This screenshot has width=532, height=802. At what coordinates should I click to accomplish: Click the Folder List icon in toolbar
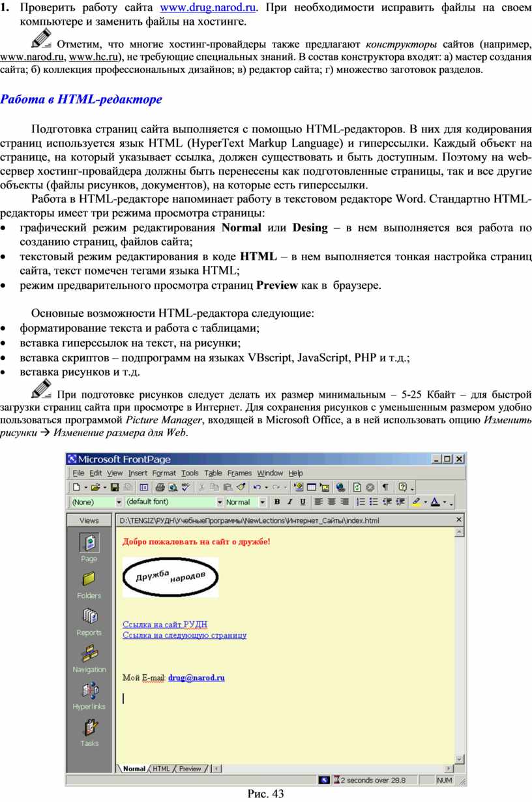pos(143,487)
